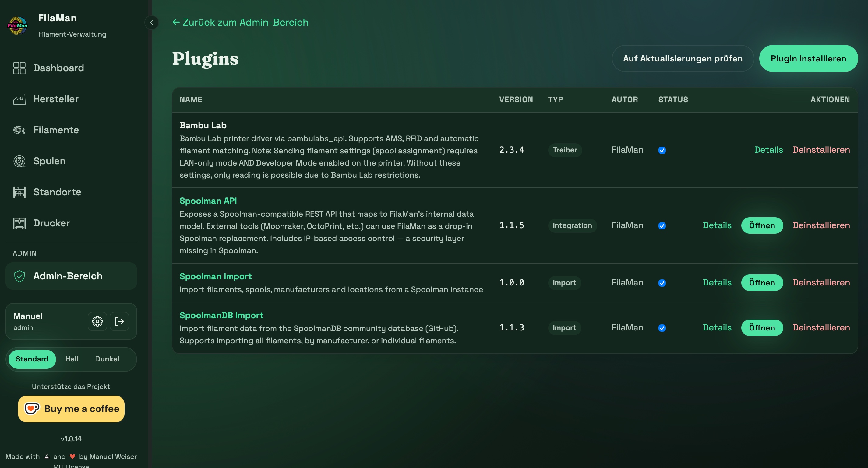The width and height of the screenshot is (868, 468).
Task: Select the Hell theme option
Action: pyautogui.click(x=72, y=359)
